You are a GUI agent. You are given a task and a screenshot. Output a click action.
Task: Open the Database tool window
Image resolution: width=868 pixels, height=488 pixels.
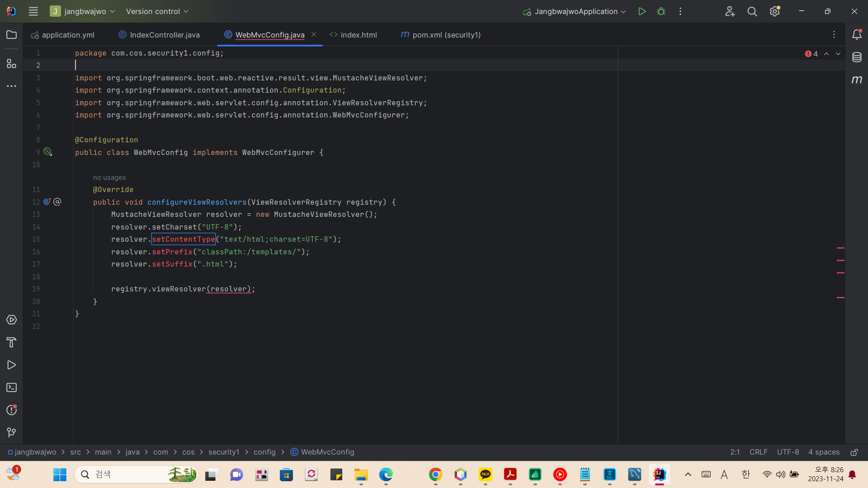[x=857, y=57]
